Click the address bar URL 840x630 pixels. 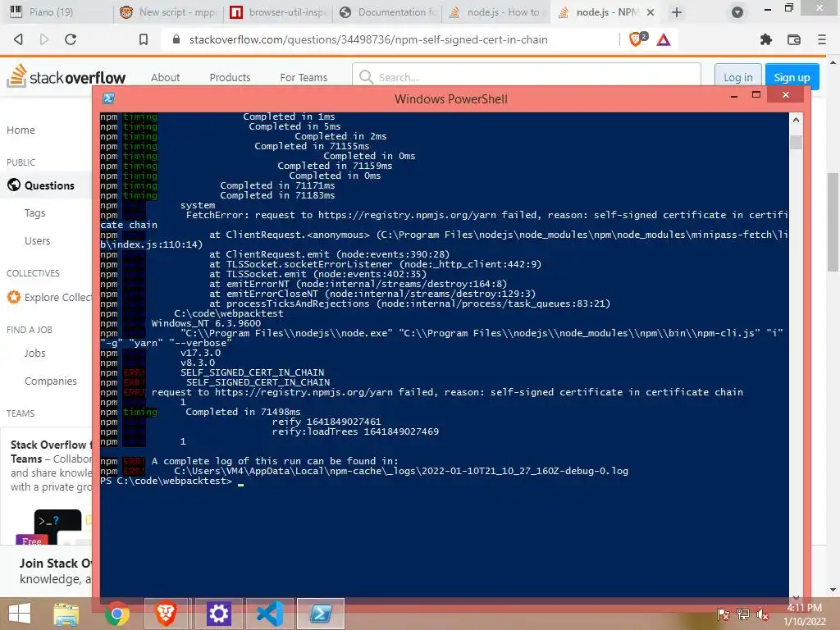368,39
